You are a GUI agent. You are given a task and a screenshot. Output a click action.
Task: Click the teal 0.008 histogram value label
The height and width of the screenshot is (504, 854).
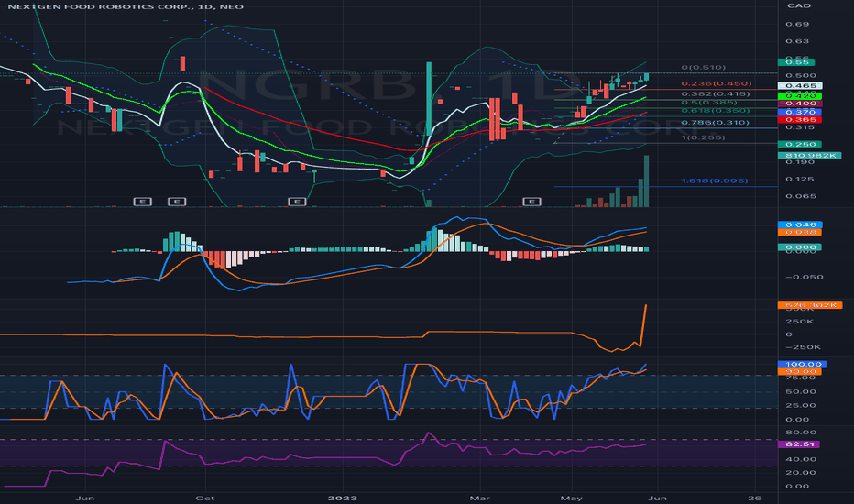point(800,247)
